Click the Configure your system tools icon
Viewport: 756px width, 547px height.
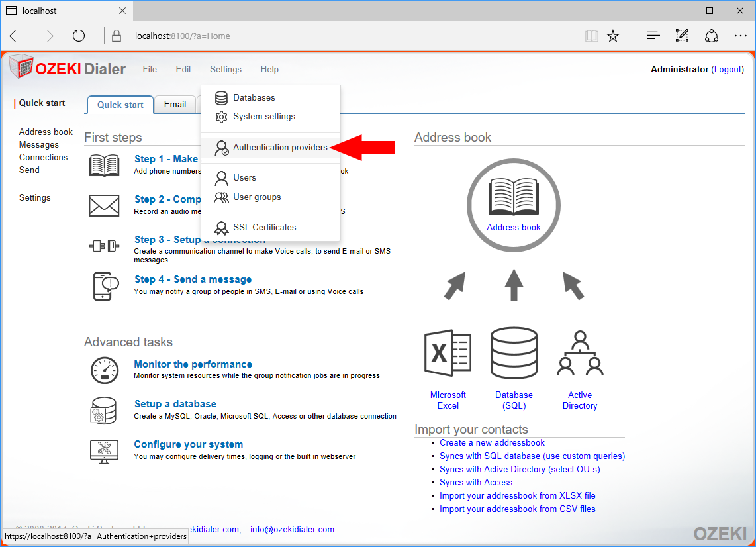tap(104, 451)
